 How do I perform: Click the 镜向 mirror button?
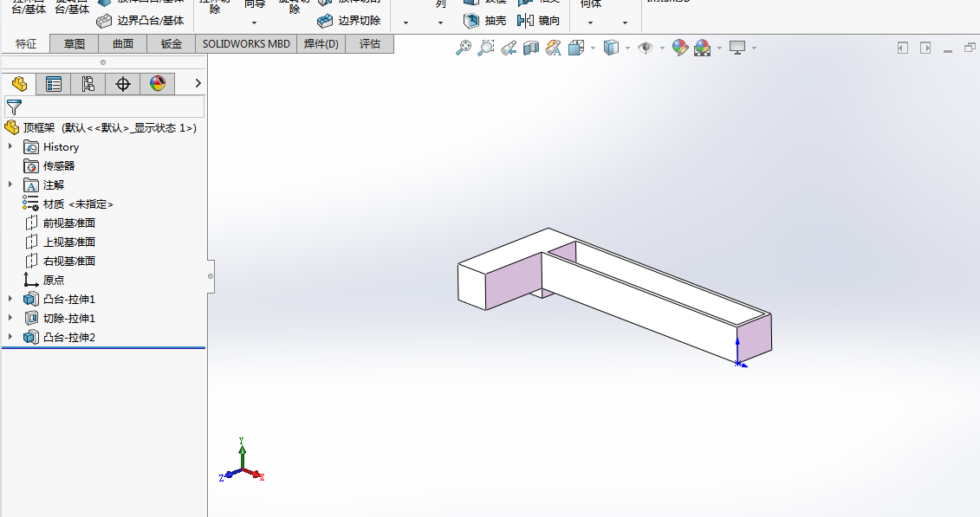coord(539,21)
